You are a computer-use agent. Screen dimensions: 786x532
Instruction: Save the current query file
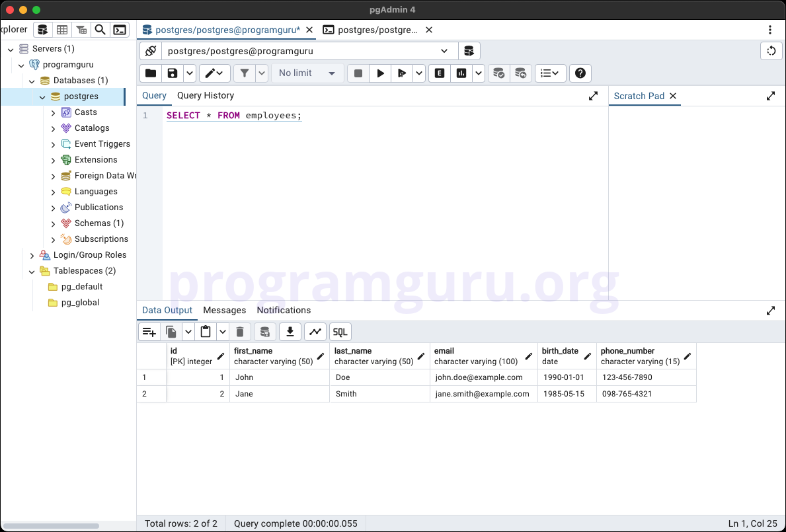tap(171, 73)
